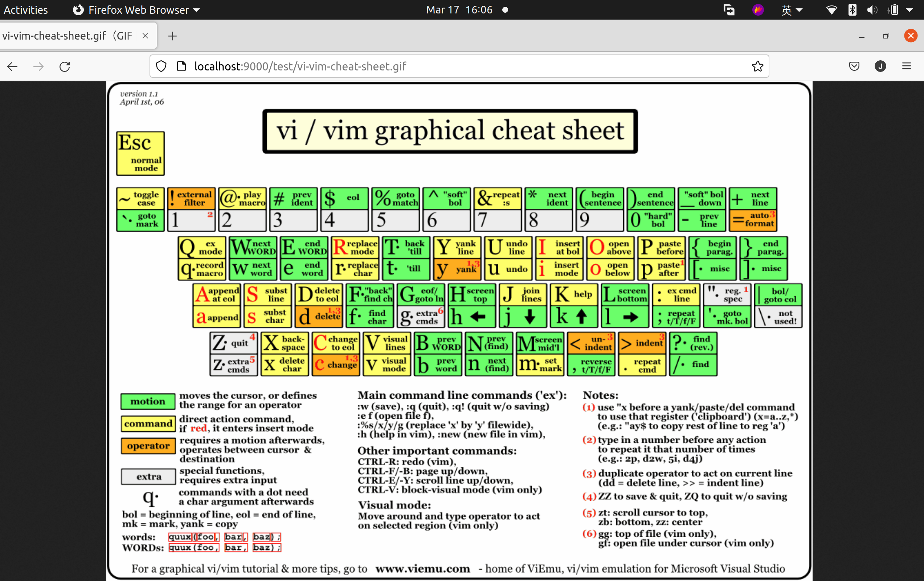The height and width of the screenshot is (581, 924).
Task: Open the Firefox hamburger menu
Action: click(906, 66)
